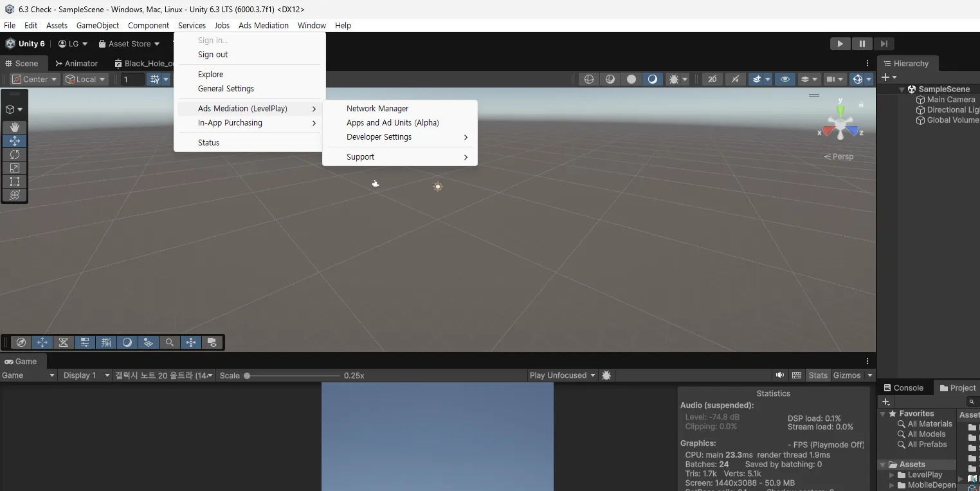980x491 pixels.
Task: Open the Play Unfocused dropdown
Action: (x=563, y=375)
